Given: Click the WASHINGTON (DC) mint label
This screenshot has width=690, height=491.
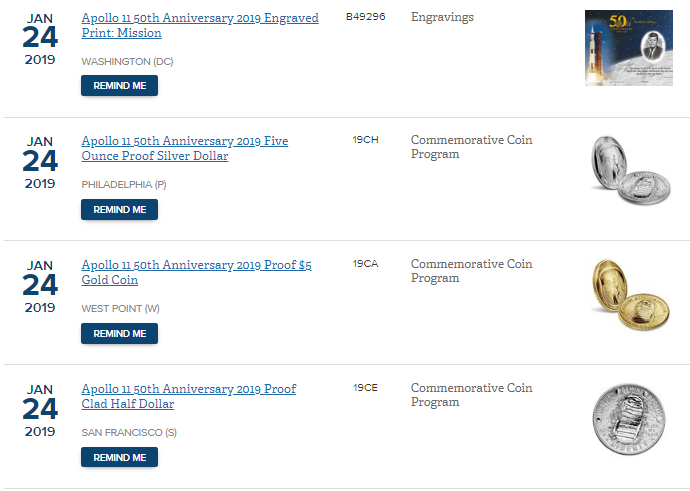Looking at the screenshot, I should pos(127,62).
